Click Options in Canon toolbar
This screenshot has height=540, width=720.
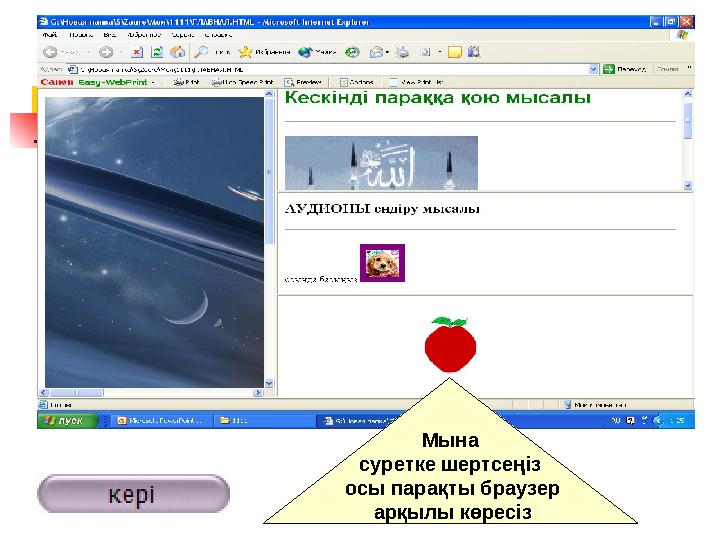tap(357, 83)
